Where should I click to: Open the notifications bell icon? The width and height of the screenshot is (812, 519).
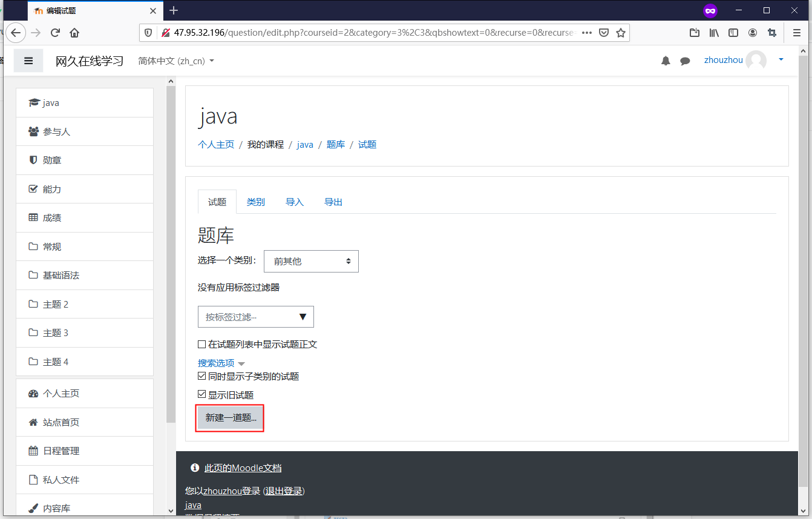click(x=666, y=61)
